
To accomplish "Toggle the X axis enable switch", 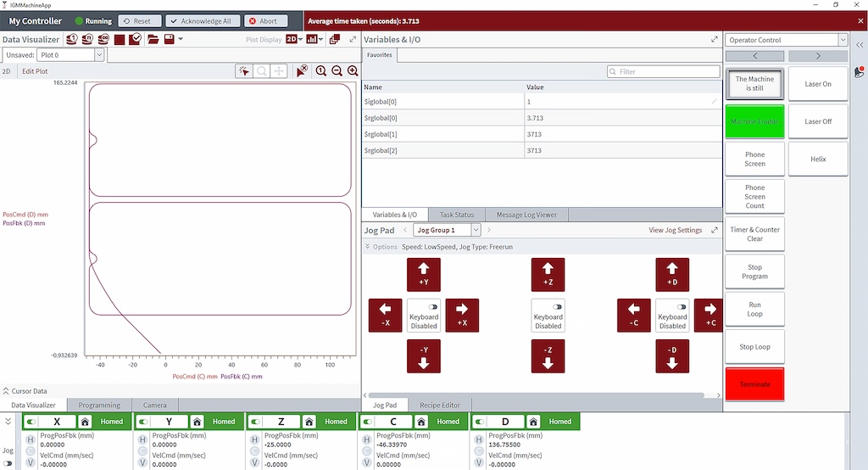I will (32, 421).
